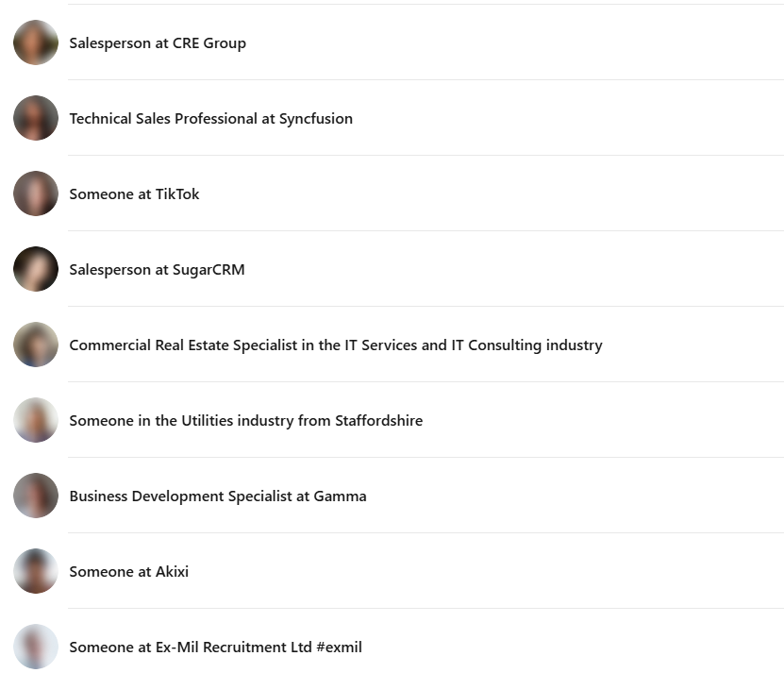Click the avatar next to Business Development Specialist
Screen dimensions: 784x673
pos(36,496)
